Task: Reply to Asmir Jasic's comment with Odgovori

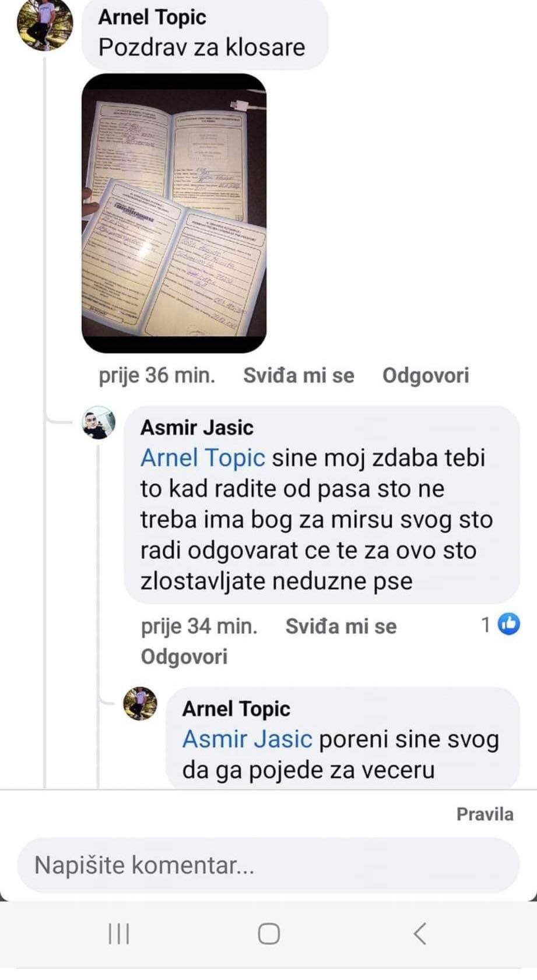Action: tap(184, 657)
